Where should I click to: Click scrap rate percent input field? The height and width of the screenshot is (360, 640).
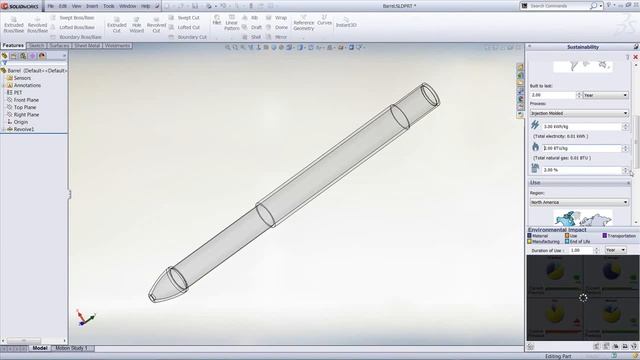582,170
